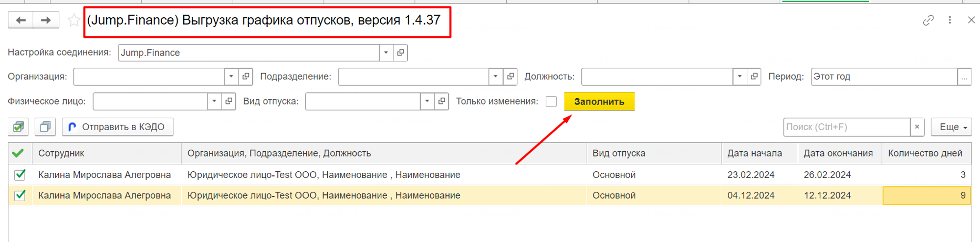Open the Jump.Finance connection setting record
Screen dimensions: 980x242
[x=400, y=53]
